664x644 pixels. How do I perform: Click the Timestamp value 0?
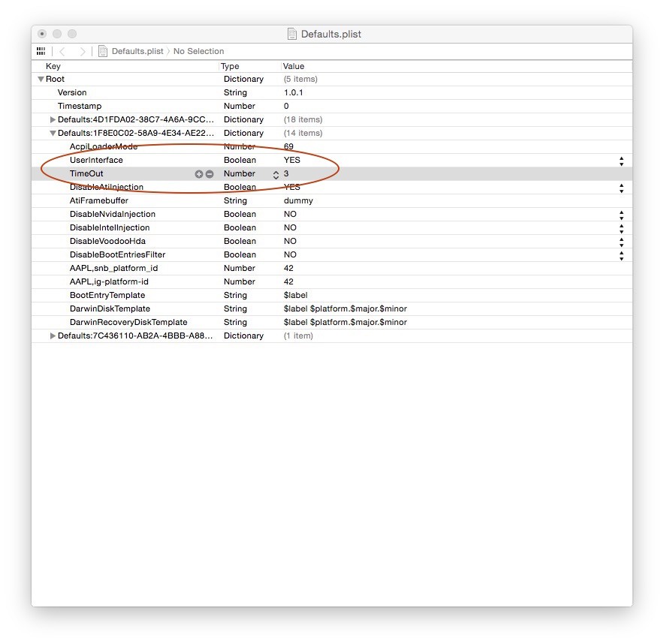(286, 106)
